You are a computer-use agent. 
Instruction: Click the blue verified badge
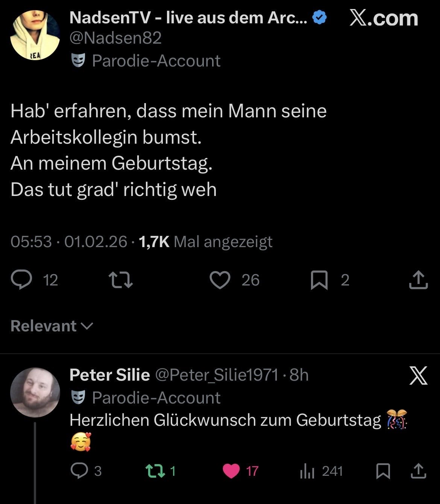[320, 18]
